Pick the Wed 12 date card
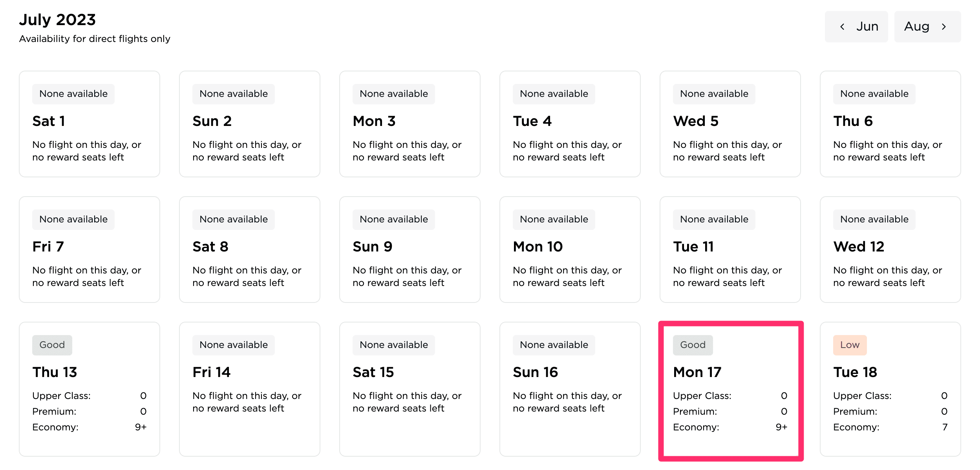Image resolution: width=980 pixels, height=470 pixels. (x=890, y=250)
